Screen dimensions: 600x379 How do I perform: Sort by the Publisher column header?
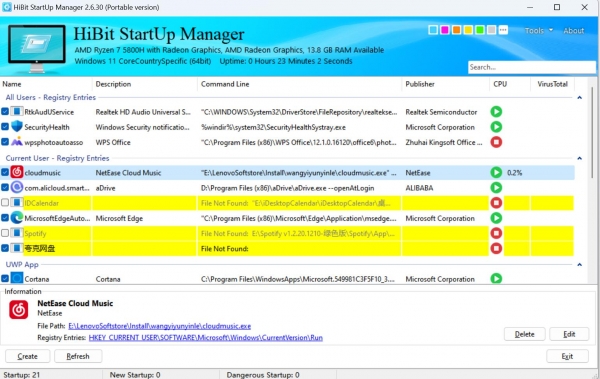tap(445, 84)
